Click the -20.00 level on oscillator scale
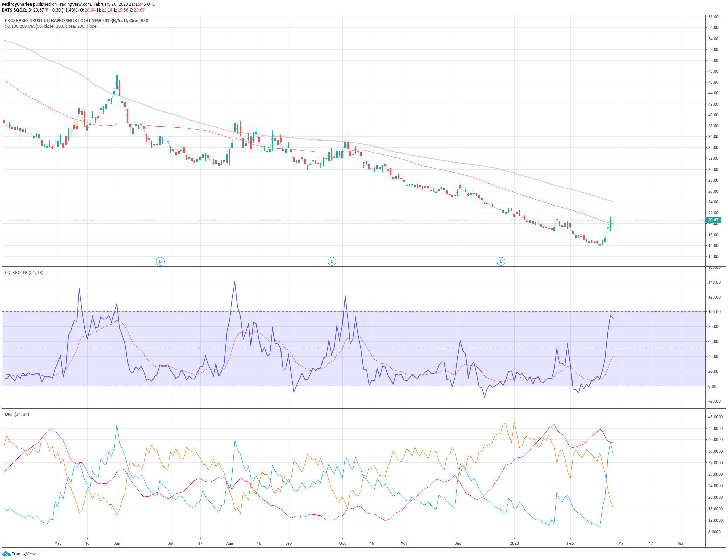Screen dimensions: 728x560 click(x=714, y=401)
